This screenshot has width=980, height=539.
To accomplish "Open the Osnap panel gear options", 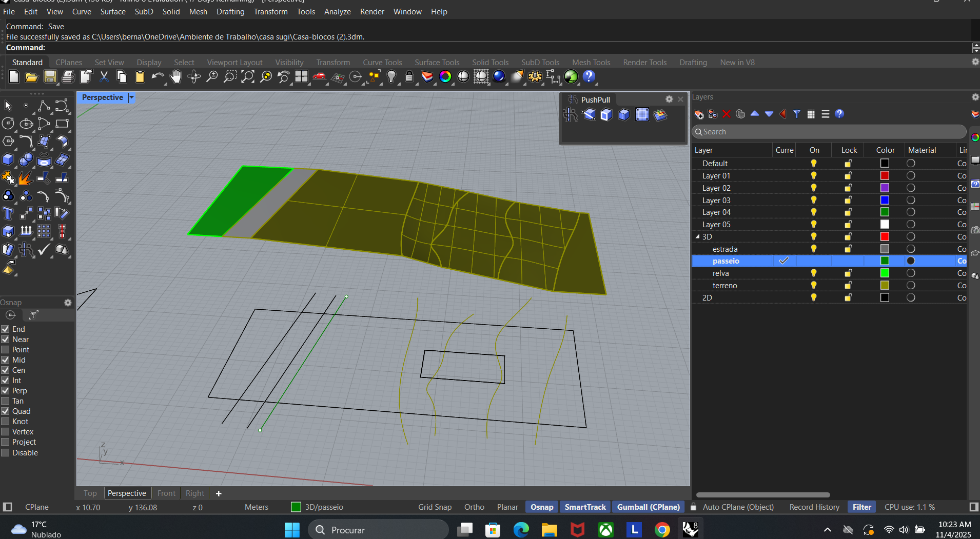I will [68, 303].
